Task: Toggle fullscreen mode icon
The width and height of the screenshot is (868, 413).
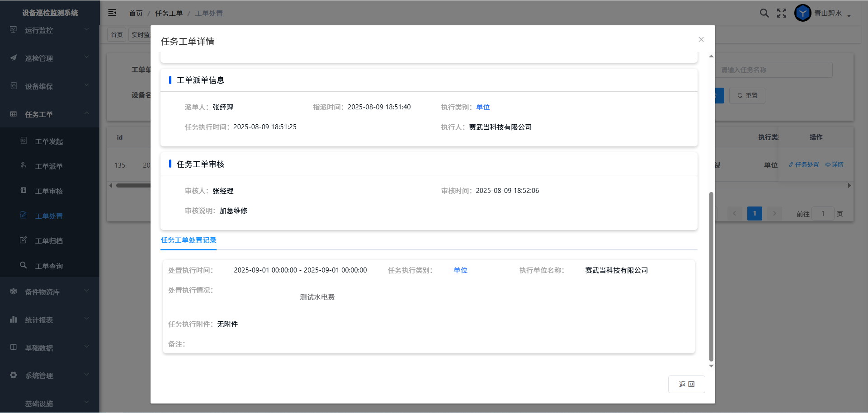Action: (x=782, y=13)
